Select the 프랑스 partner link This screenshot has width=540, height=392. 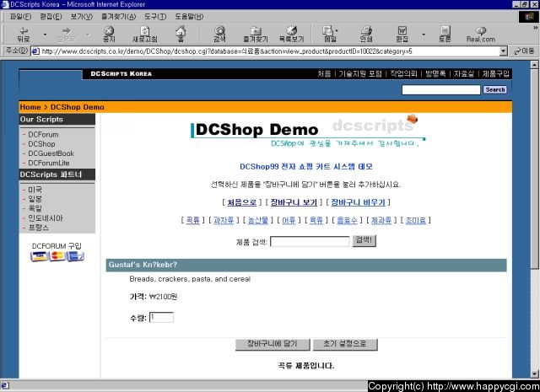tap(38, 228)
